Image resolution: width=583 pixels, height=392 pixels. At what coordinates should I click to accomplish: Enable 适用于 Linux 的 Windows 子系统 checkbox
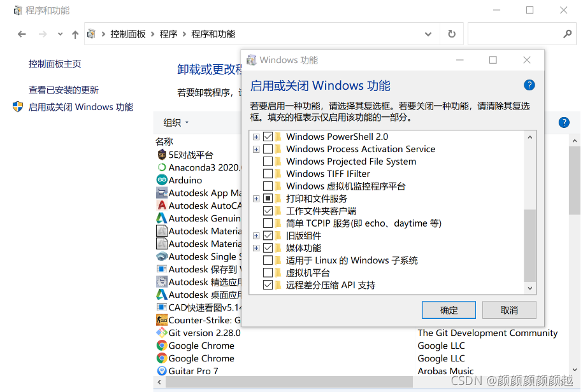(x=268, y=260)
